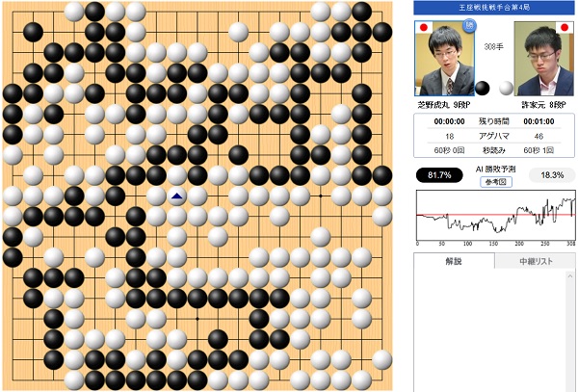Click the Japan flag on right player photo

pyautogui.click(x=565, y=27)
